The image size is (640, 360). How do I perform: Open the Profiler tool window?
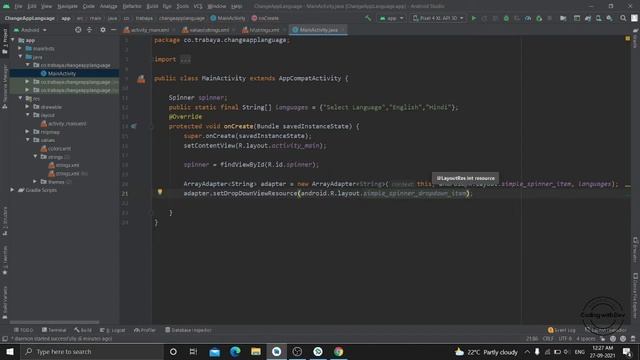(145, 330)
